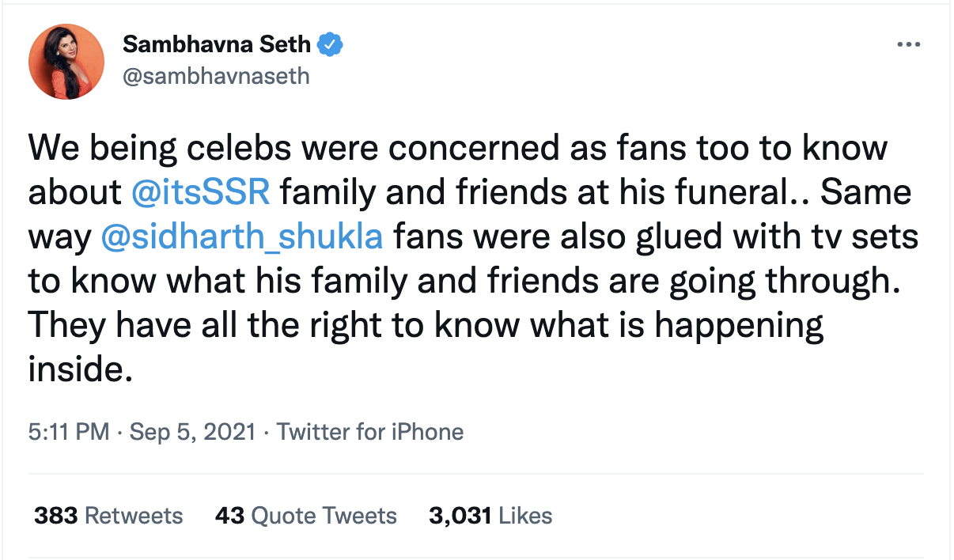Image resolution: width=954 pixels, height=560 pixels.
Task: Show the 3,031 Likes list
Action: (x=490, y=516)
